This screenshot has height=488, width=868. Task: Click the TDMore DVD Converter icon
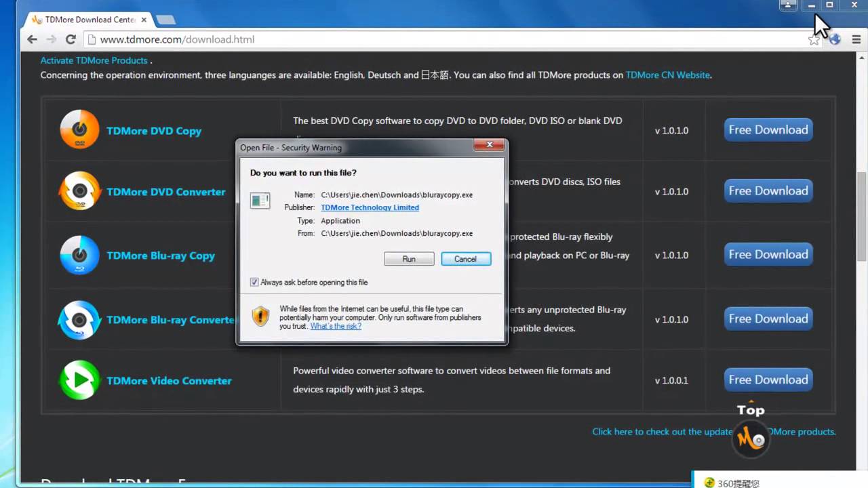[80, 191]
